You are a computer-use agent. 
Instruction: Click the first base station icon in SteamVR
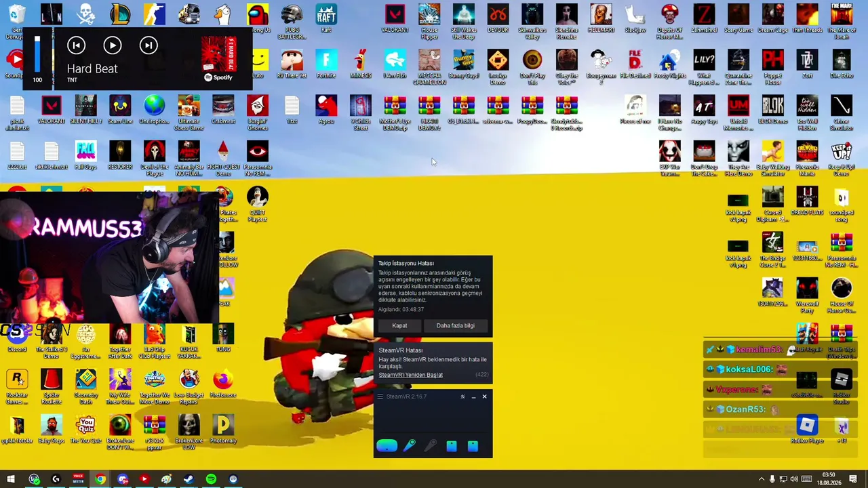(452, 446)
